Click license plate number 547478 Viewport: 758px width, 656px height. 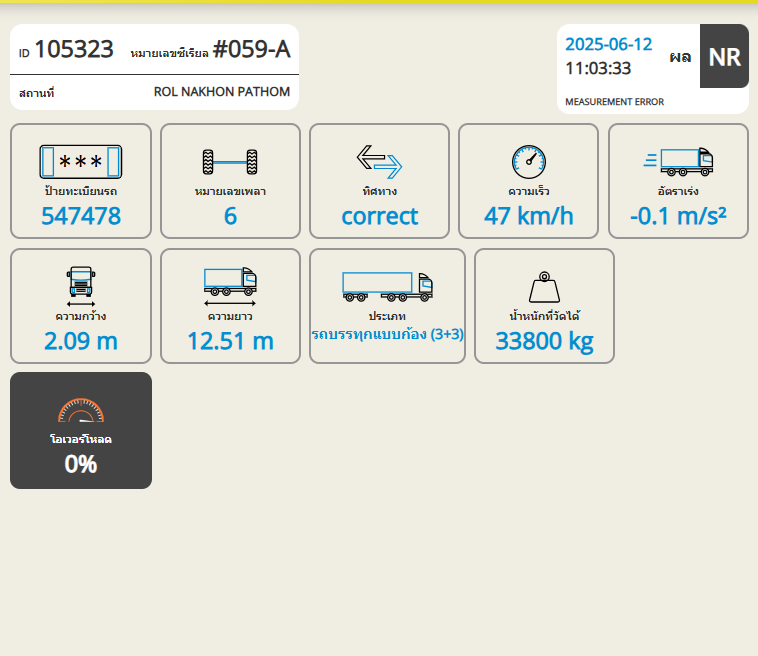coord(81,215)
